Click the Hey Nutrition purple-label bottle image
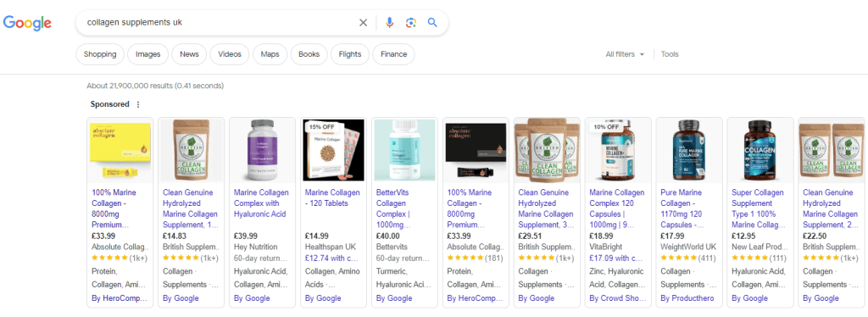The width and height of the screenshot is (868, 317). tap(263, 150)
